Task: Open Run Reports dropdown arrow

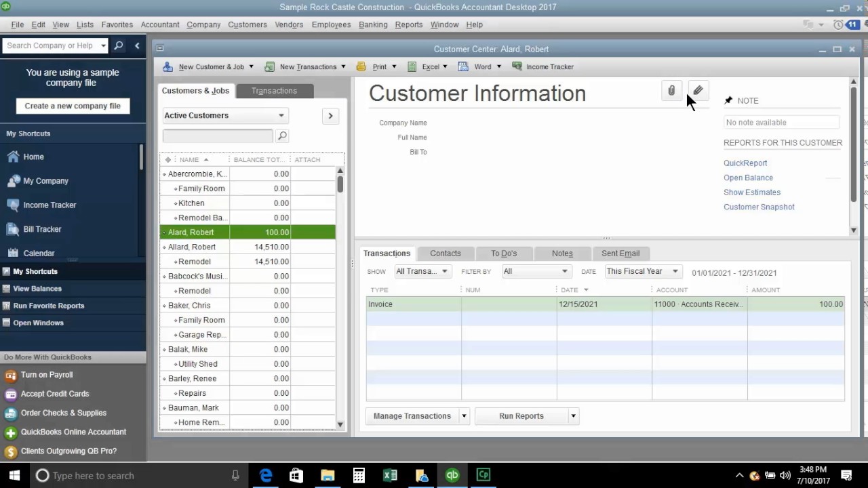Action: coord(573,416)
